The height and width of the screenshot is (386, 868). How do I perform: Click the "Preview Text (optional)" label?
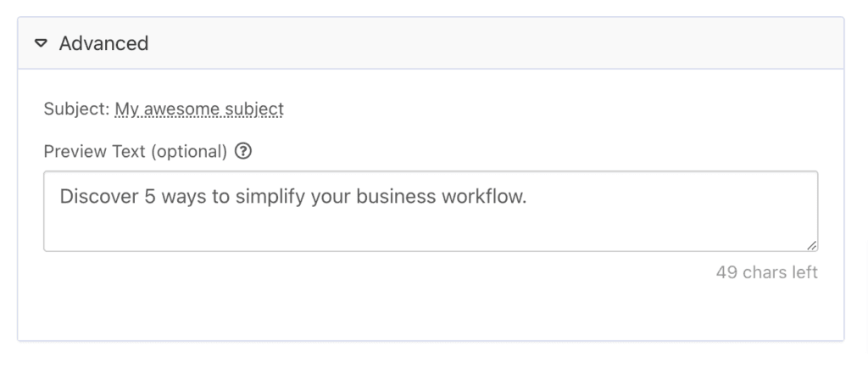click(x=136, y=152)
